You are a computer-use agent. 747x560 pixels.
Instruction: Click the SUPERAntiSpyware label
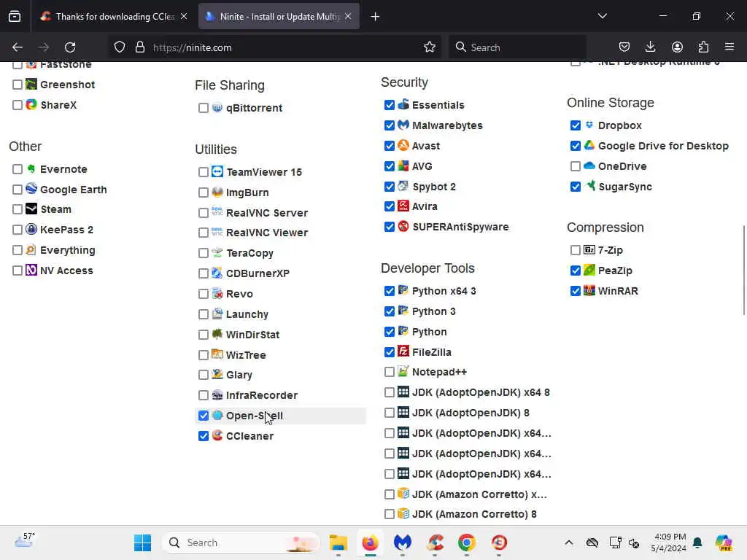(x=460, y=227)
